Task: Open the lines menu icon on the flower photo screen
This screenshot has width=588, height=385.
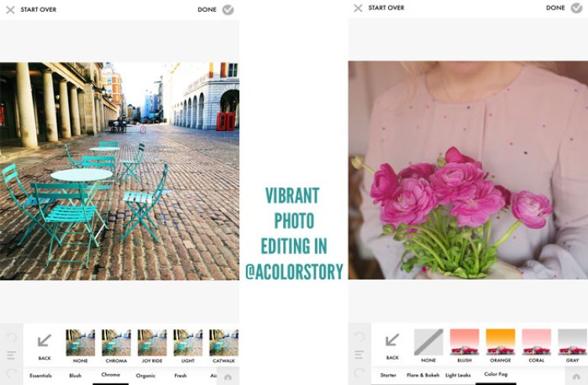Action: click(x=360, y=354)
